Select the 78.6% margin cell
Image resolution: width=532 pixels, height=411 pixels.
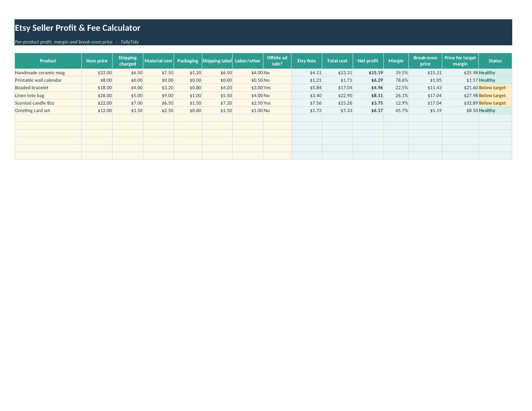coord(396,80)
